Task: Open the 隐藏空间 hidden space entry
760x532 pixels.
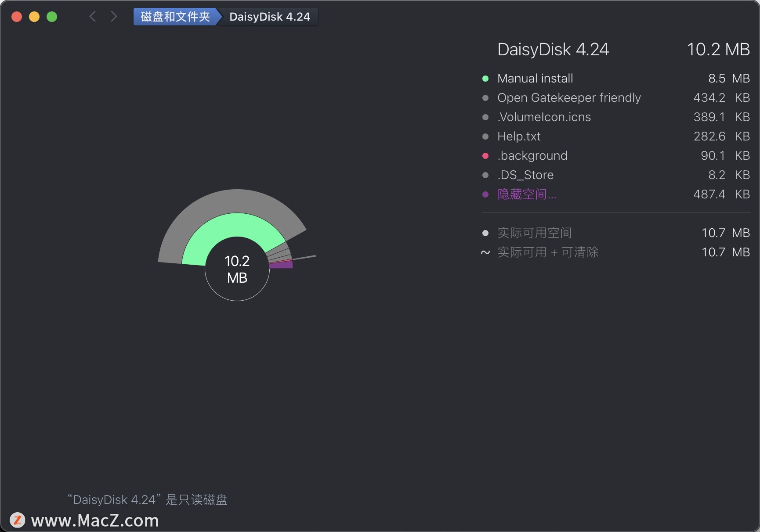Action: tap(526, 194)
